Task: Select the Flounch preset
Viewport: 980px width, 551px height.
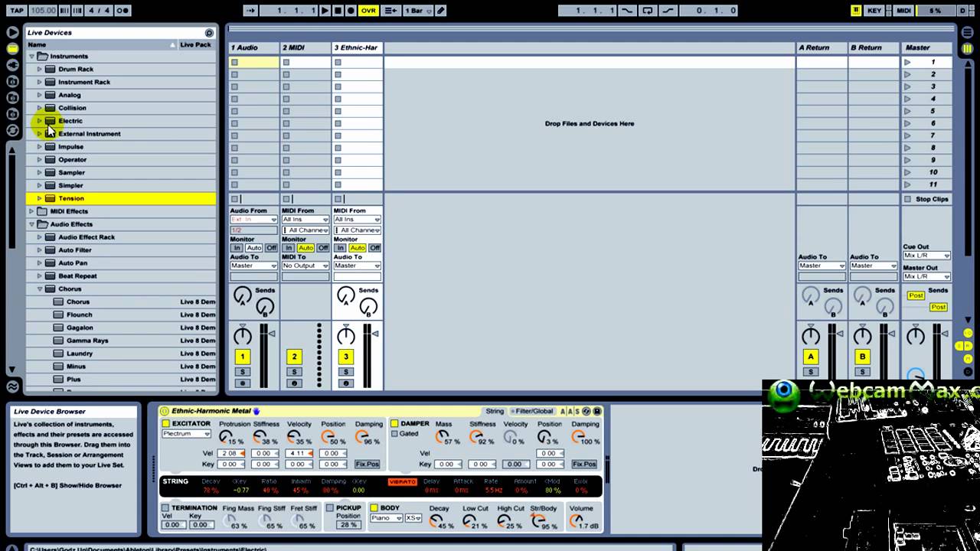Action: [x=80, y=315]
